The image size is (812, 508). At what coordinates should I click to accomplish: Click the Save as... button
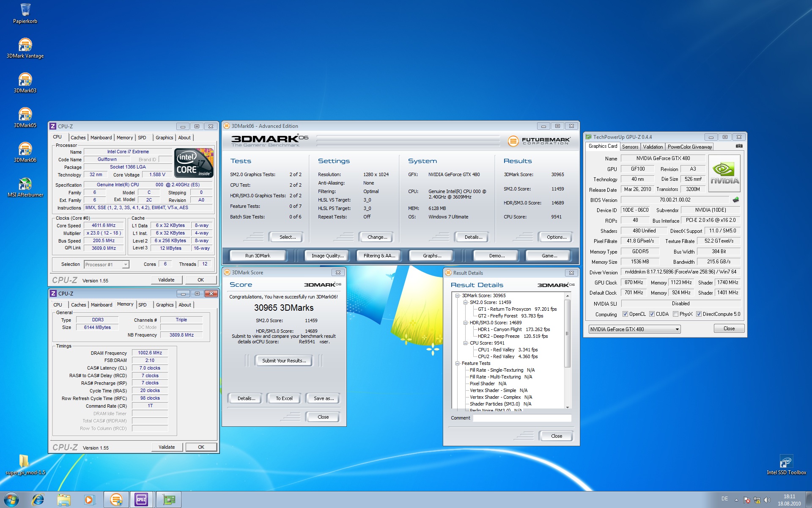pos(324,398)
